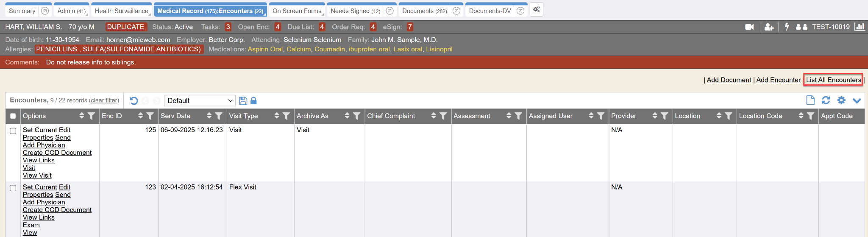Screen dimensions: 868x237
Task: Click the padlock icon beside Default dropdown
Action: point(253,101)
